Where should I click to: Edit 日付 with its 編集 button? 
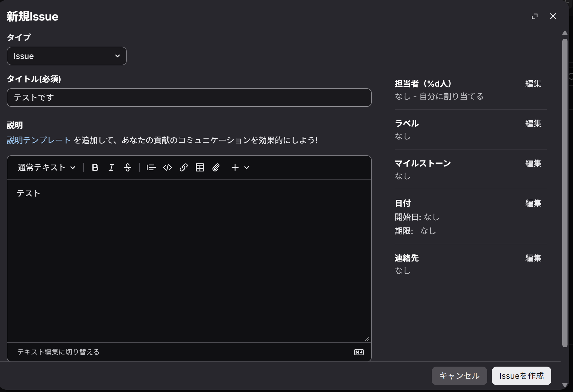click(x=533, y=203)
